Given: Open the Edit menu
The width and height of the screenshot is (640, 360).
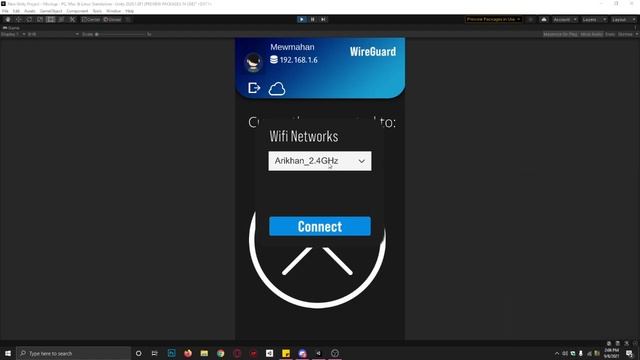Looking at the screenshot, I should pyautogui.click(x=16, y=11).
